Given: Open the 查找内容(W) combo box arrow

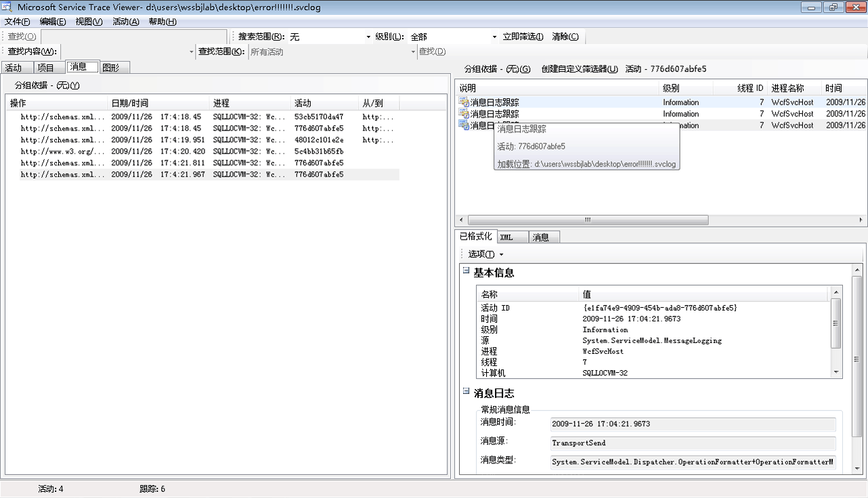Looking at the screenshot, I should click(192, 51).
